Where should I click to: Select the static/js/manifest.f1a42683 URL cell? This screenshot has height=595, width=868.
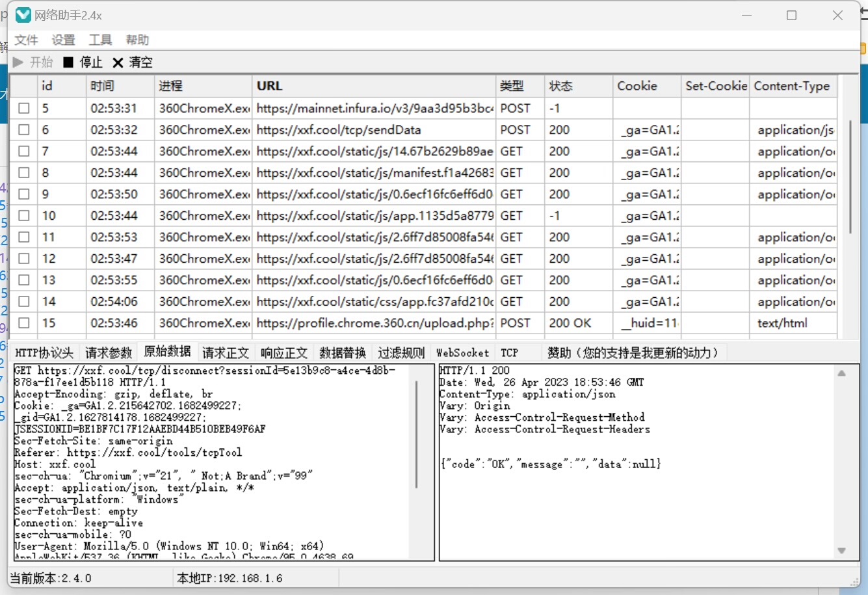click(374, 173)
